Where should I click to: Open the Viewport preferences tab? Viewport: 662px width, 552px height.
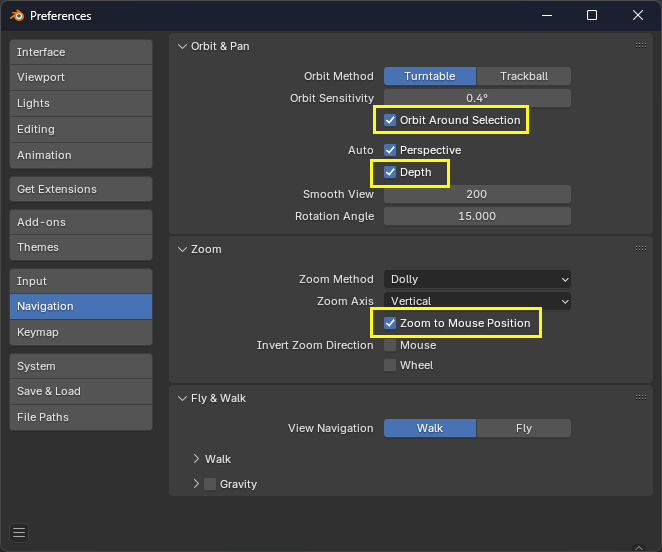point(81,77)
